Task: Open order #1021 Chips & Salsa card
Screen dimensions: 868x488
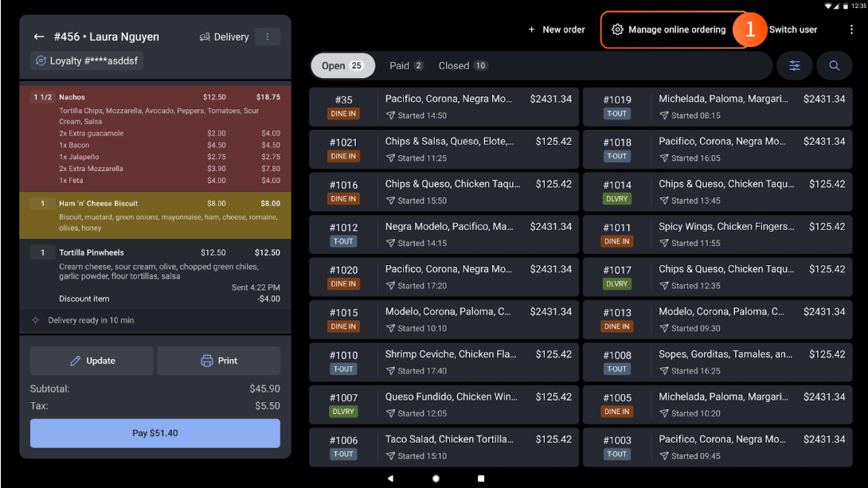Action: click(444, 149)
